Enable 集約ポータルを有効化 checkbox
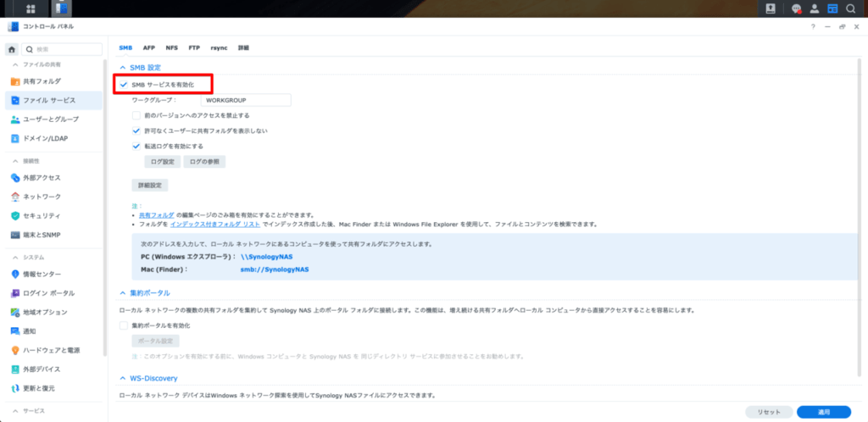This screenshot has height=422, width=868. (x=124, y=325)
